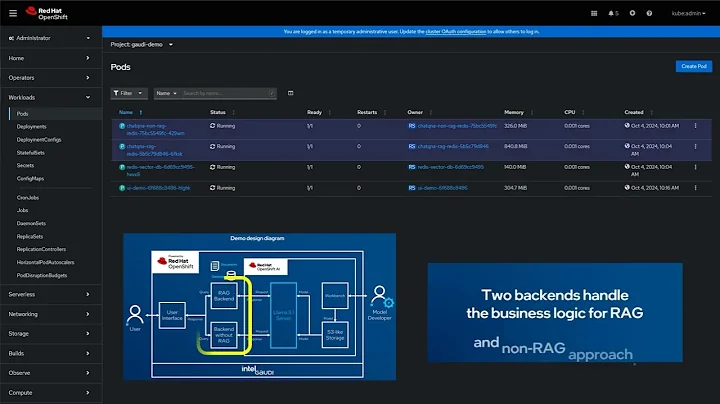Go to ConfigMaps in sidebar

point(30,179)
